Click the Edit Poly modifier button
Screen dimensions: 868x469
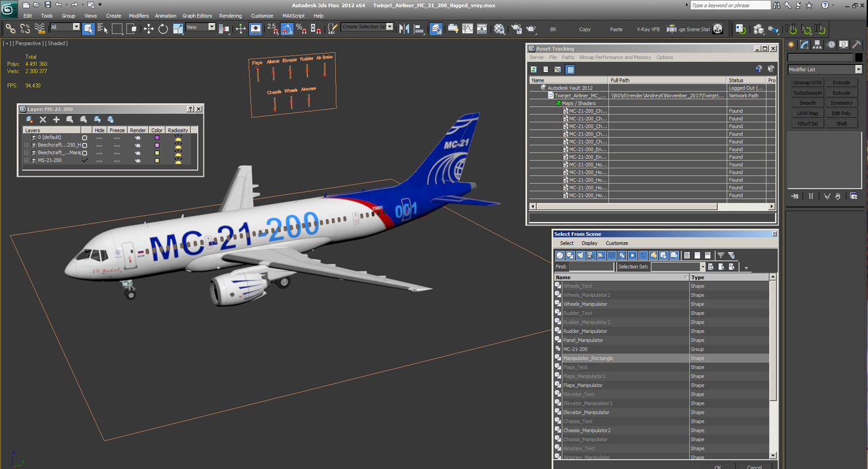pos(841,113)
